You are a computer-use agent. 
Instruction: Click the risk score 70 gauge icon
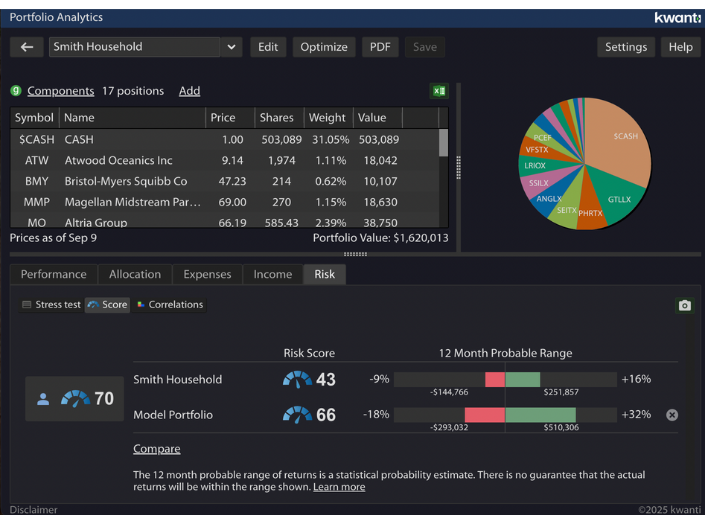(75, 398)
